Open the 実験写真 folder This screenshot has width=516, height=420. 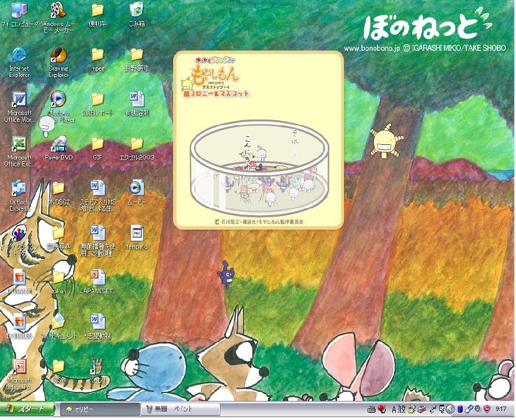pyautogui.click(x=58, y=238)
